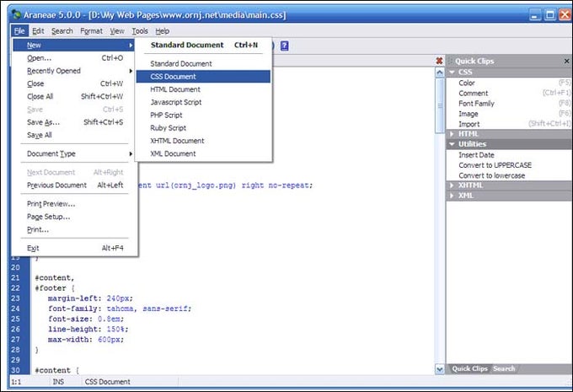Open the Recently Opened submenu
573x392 pixels.
pyautogui.click(x=74, y=71)
